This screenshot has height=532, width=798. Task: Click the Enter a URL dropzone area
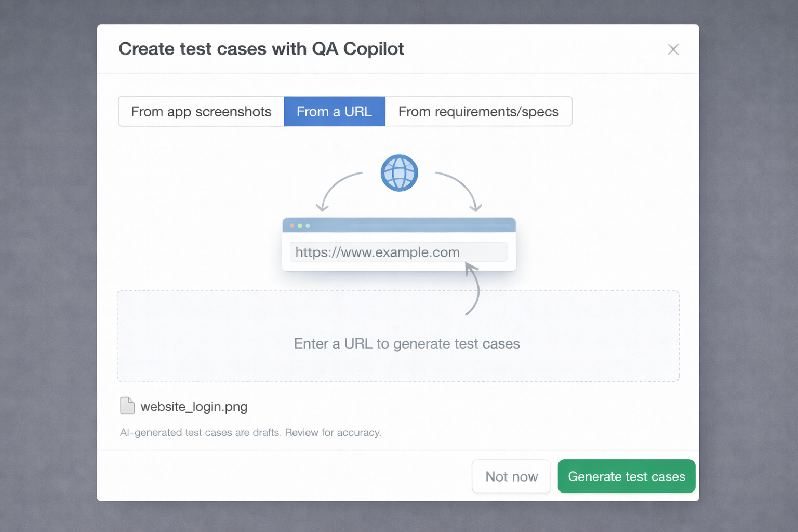398,336
